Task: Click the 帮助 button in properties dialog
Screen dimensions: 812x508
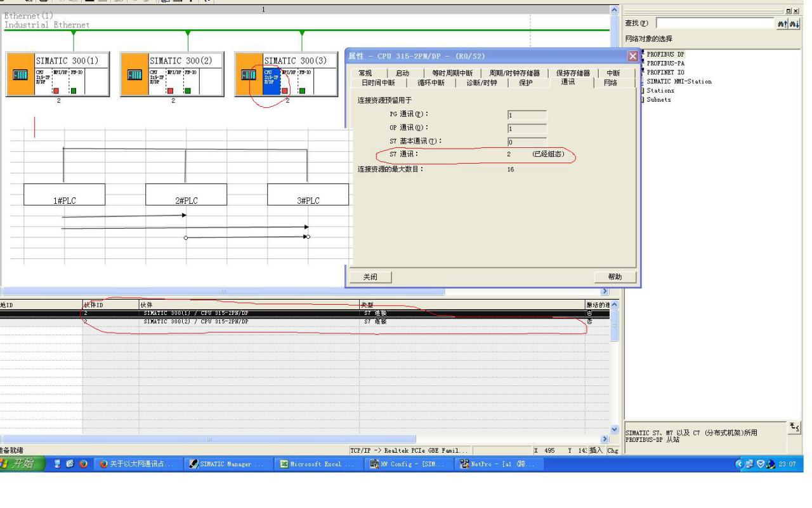Action: (615, 277)
